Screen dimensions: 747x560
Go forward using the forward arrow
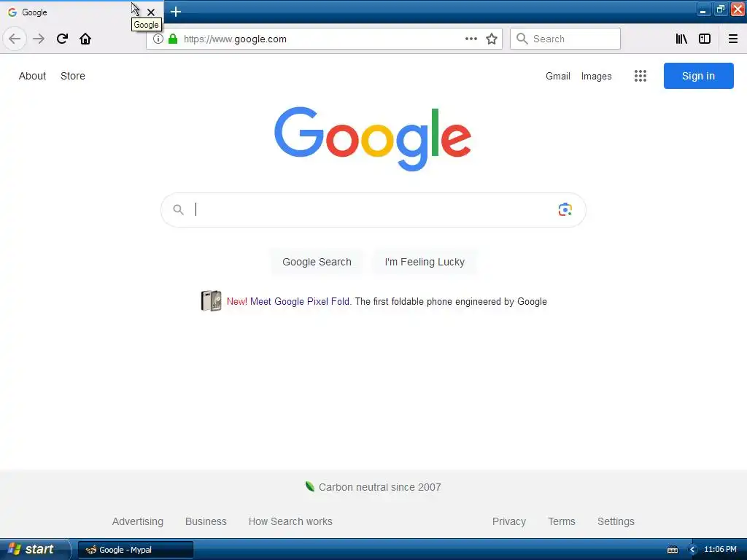pos(39,39)
